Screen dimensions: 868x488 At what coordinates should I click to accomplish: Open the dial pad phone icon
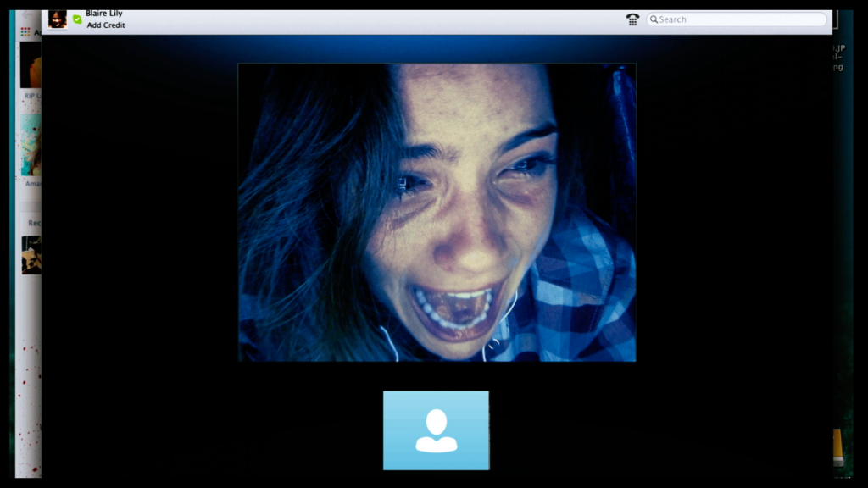632,19
